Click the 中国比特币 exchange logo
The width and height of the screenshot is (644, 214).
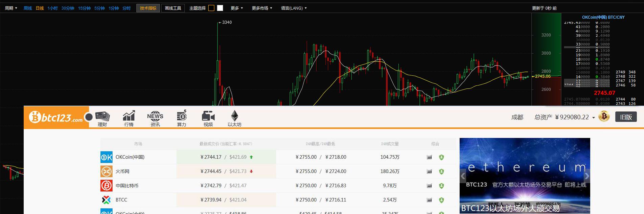pos(106,186)
